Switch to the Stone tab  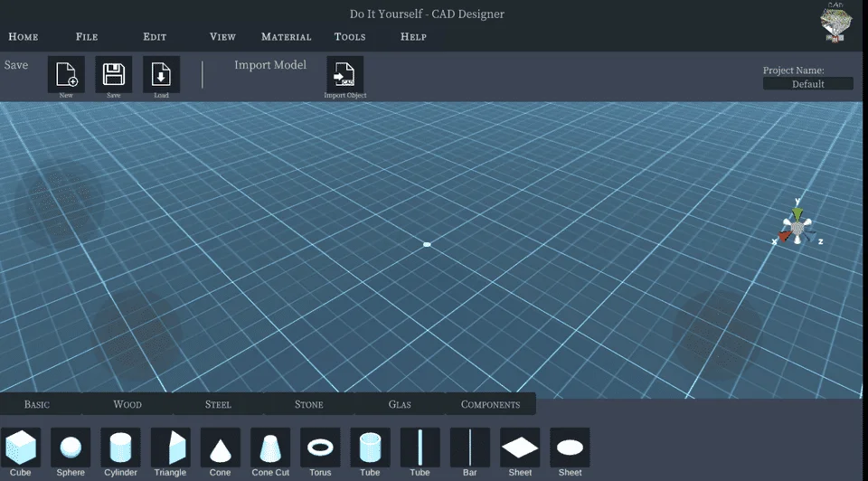coord(309,404)
